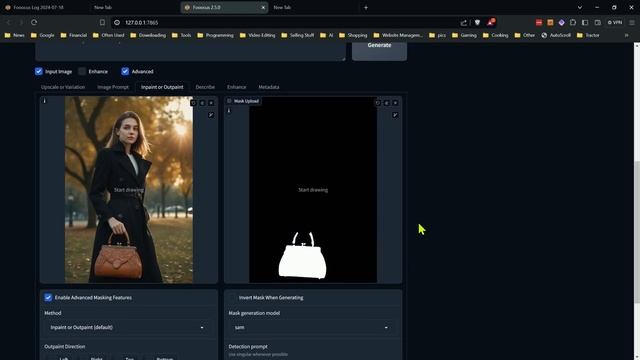Open the Method dropdown
The image size is (640, 360).
127,327
